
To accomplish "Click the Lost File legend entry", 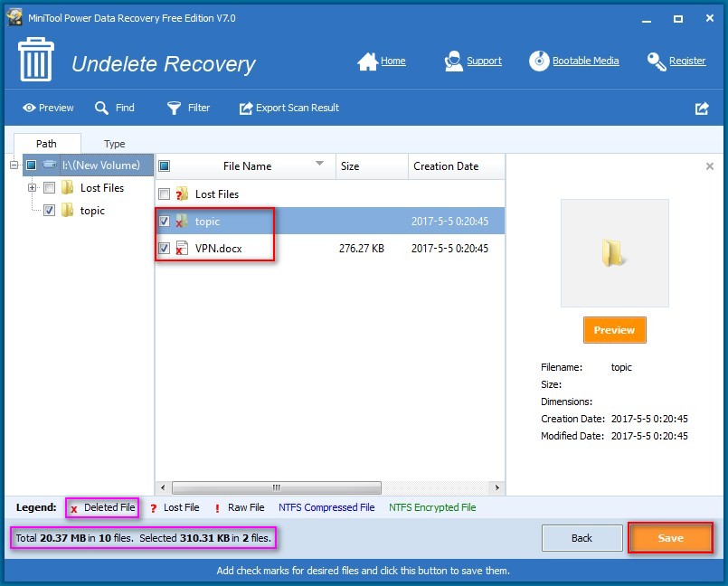I will pyautogui.click(x=175, y=507).
